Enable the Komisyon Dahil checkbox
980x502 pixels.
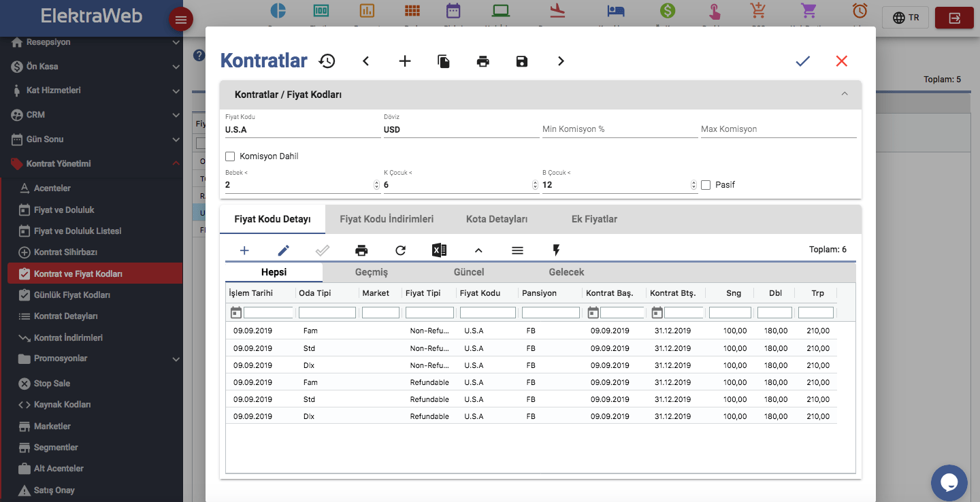point(230,156)
